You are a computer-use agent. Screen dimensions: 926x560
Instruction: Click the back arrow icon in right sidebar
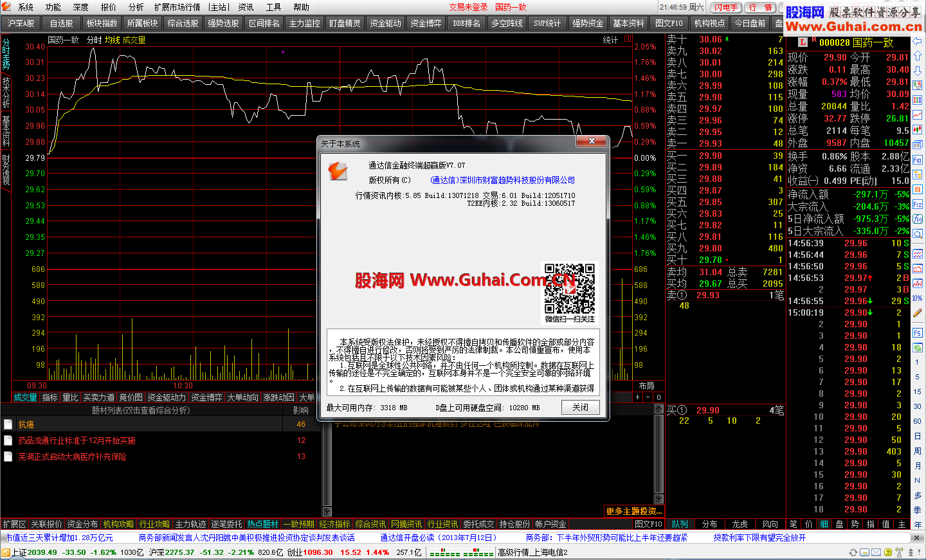coord(918,41)
